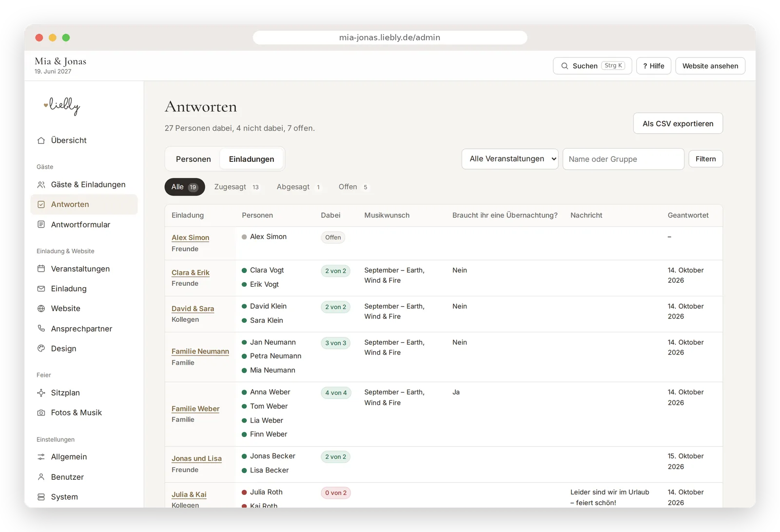Click the 0 von 2 badge

336,493
